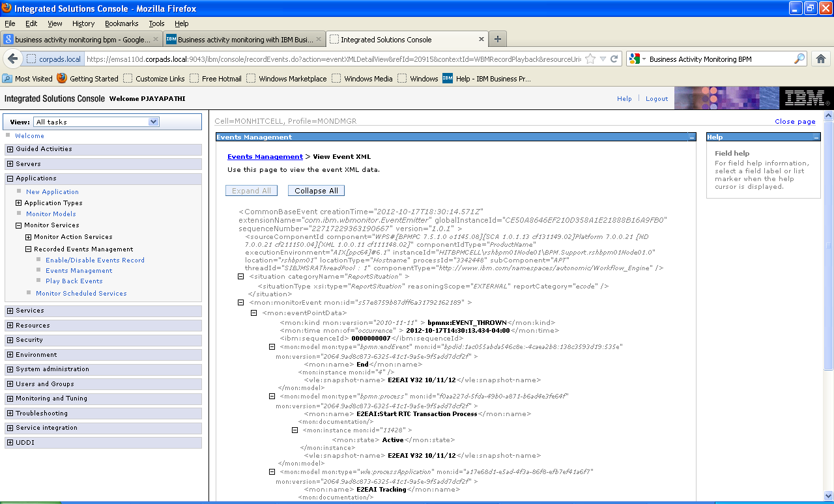Collapse the situation XML node

pos(241,276)
